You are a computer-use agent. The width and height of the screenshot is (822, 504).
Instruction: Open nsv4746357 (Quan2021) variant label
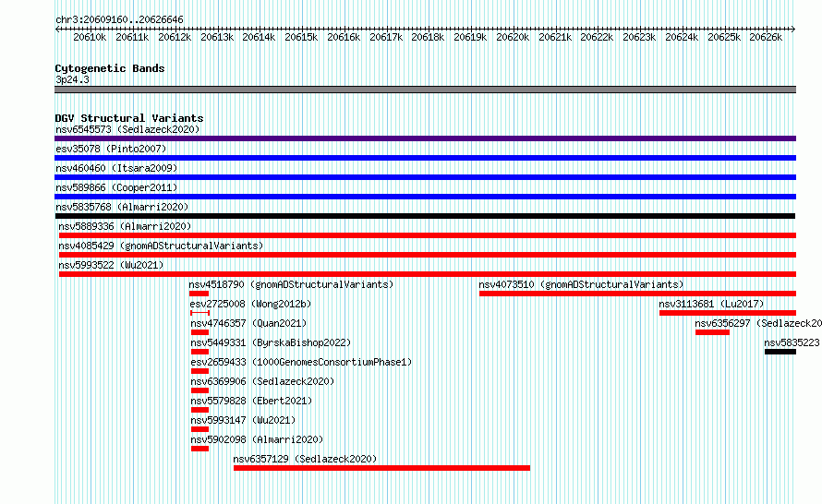pos(248,323)
